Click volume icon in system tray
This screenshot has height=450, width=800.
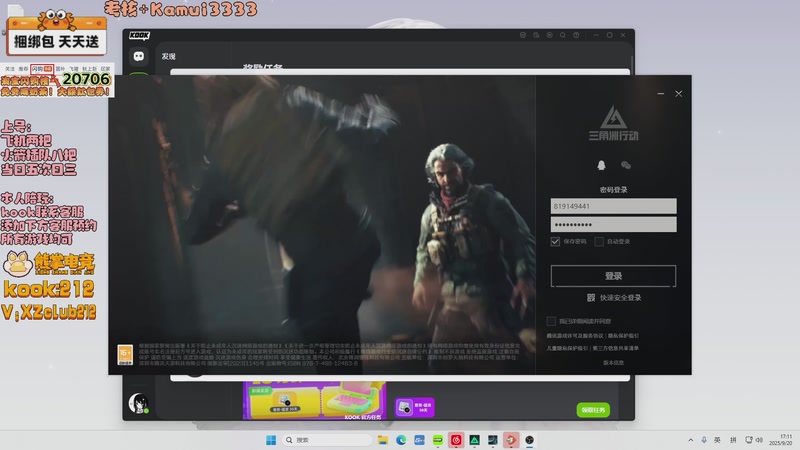click(x=759, y=440)
